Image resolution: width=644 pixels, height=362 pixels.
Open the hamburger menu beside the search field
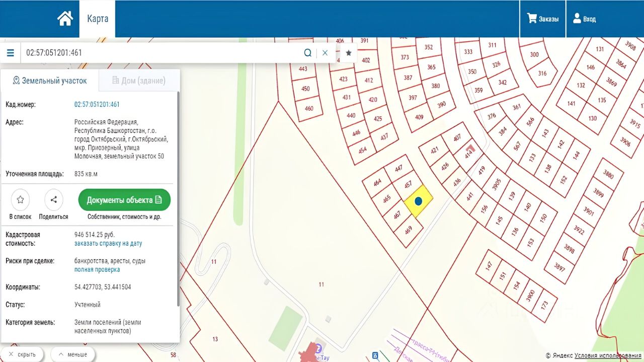coord(10,52)
